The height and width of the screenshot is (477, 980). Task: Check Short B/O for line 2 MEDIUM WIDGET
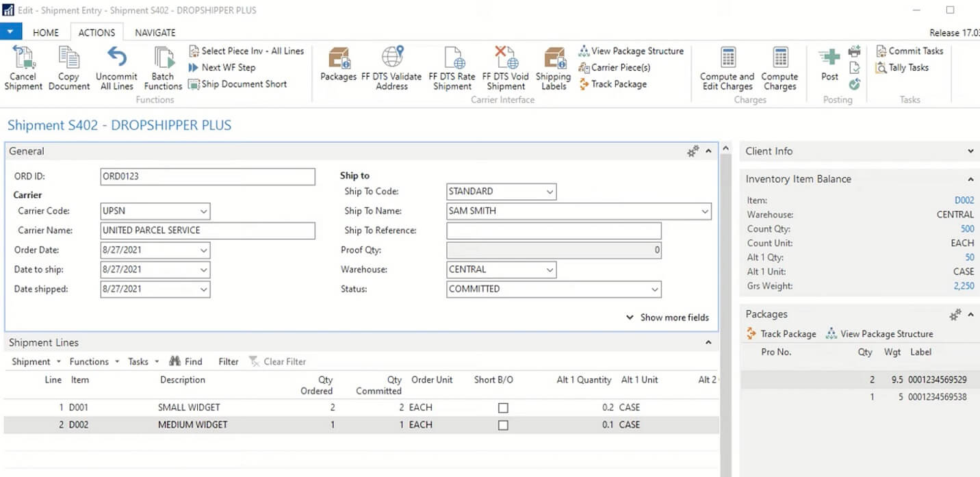click(x=503, y=424)
